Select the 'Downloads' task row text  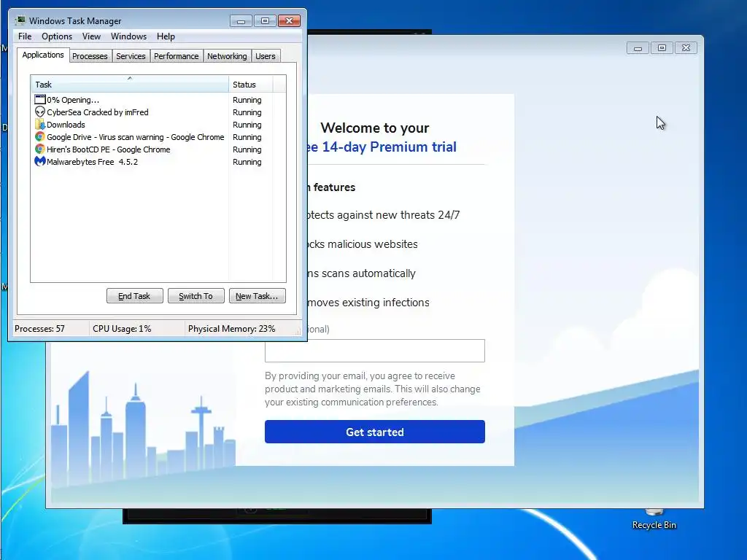[66, 125]
